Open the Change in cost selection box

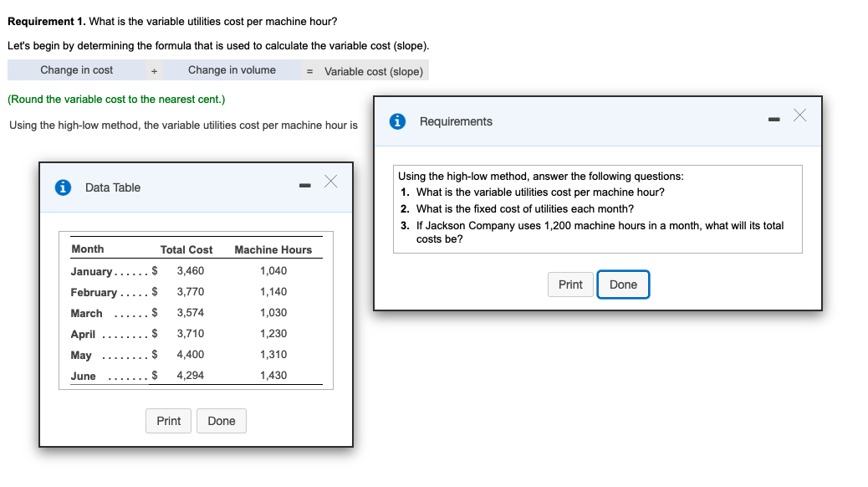coord(76,70)
